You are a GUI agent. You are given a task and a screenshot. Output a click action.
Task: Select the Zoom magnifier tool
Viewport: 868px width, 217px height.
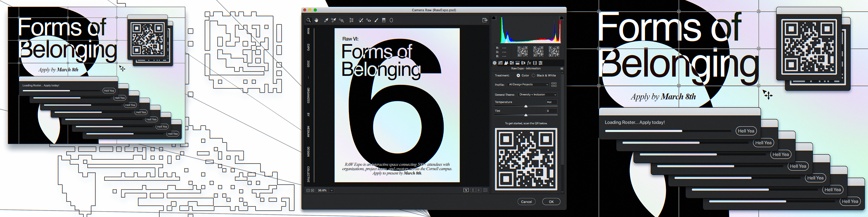(309, 20)
